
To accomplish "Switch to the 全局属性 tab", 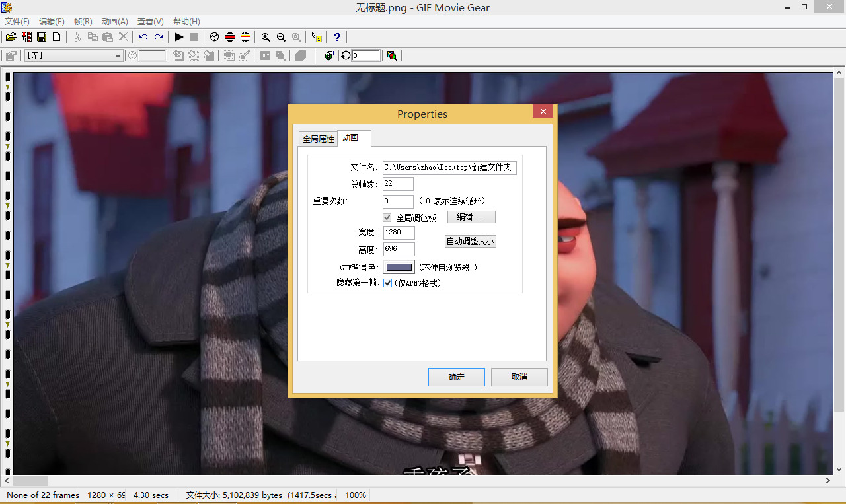I will pos(319,139).
